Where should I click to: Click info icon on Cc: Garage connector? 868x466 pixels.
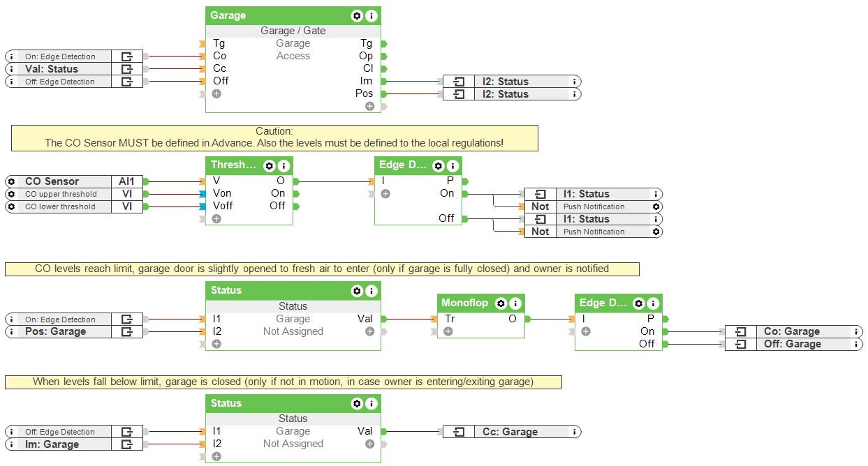574,432
